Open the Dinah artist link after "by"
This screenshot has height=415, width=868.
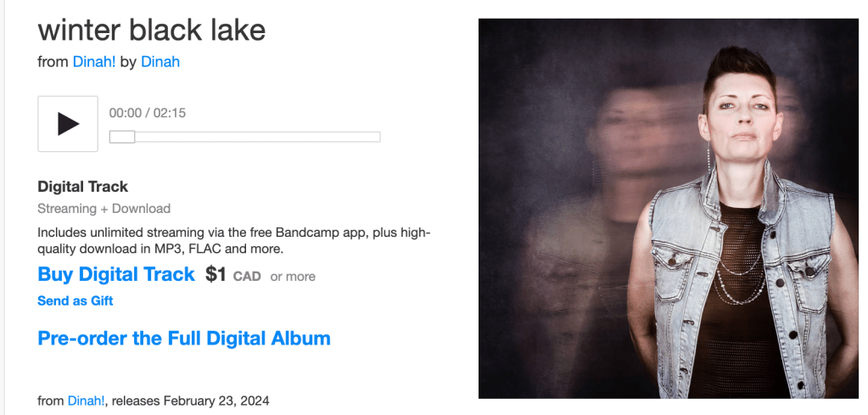(160, 61)
